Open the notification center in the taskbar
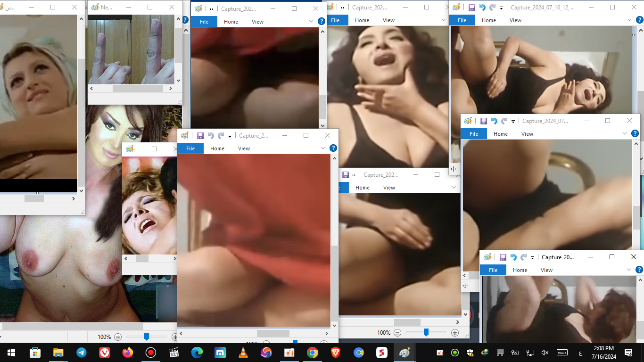This screenshot has height=362, width=644. [x=628, y=352]
